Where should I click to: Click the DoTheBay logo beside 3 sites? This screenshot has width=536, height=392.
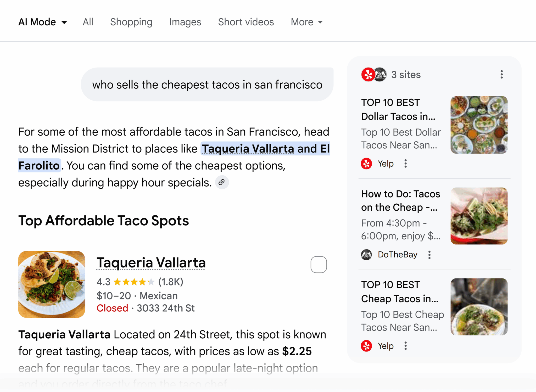coord(380,75)
